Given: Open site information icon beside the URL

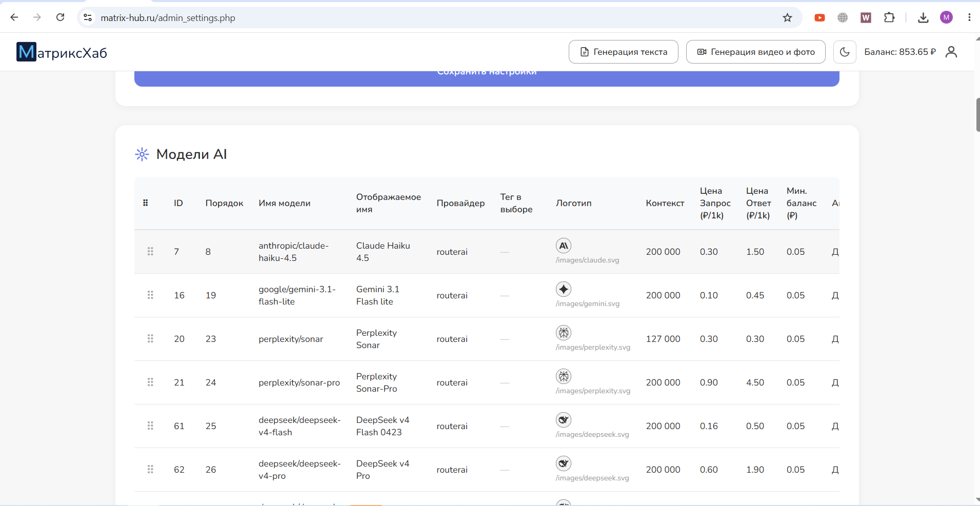Looking at the screenshot, I should point(88,17).
